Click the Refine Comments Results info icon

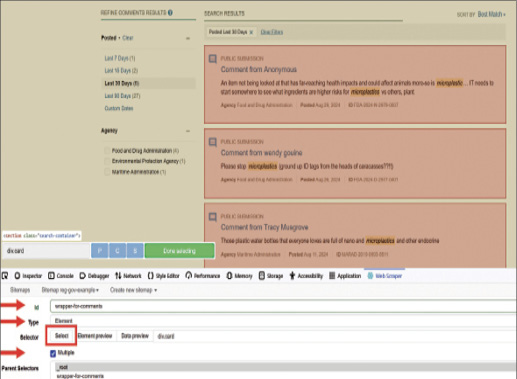coord(170,13)
